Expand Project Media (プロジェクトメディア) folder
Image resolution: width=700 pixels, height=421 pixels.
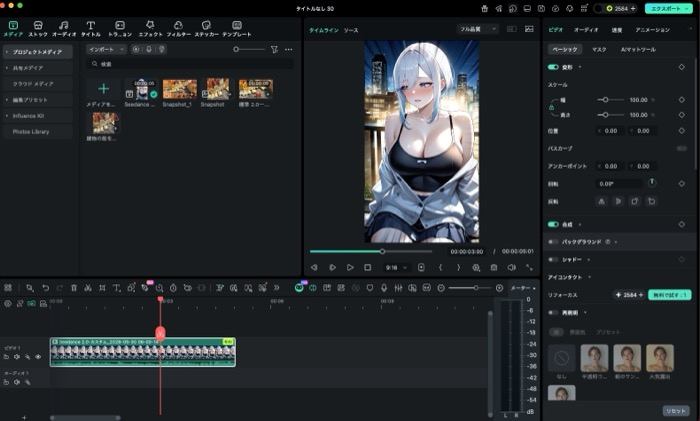[x=7, y=52]
